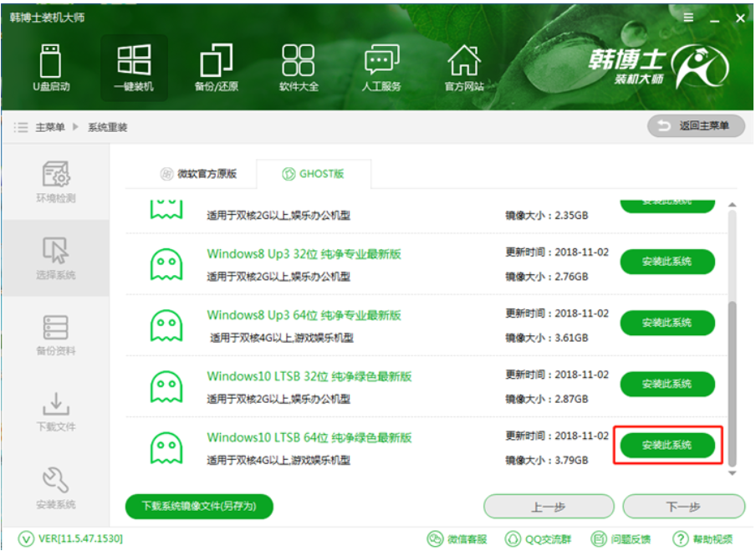Open 人工服务 chat support
The image size is (756, 551).
coord(381,68)
